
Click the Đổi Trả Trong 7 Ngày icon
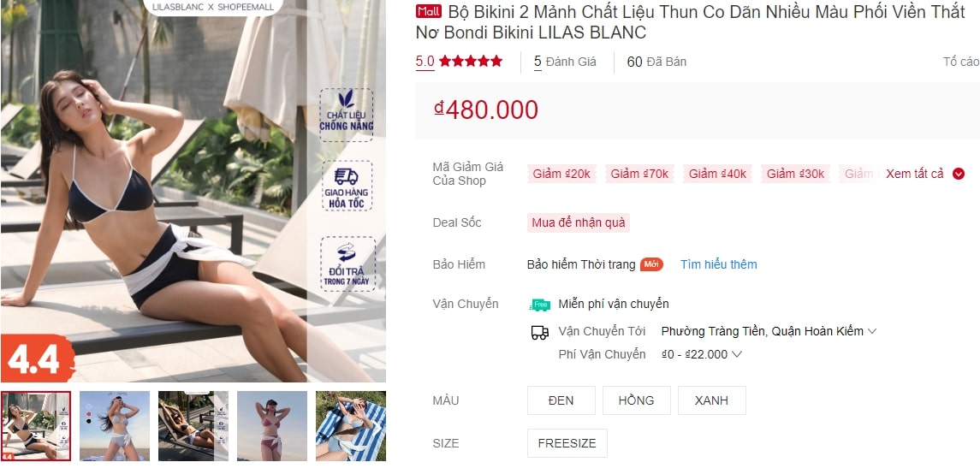(x=347, y=252)
